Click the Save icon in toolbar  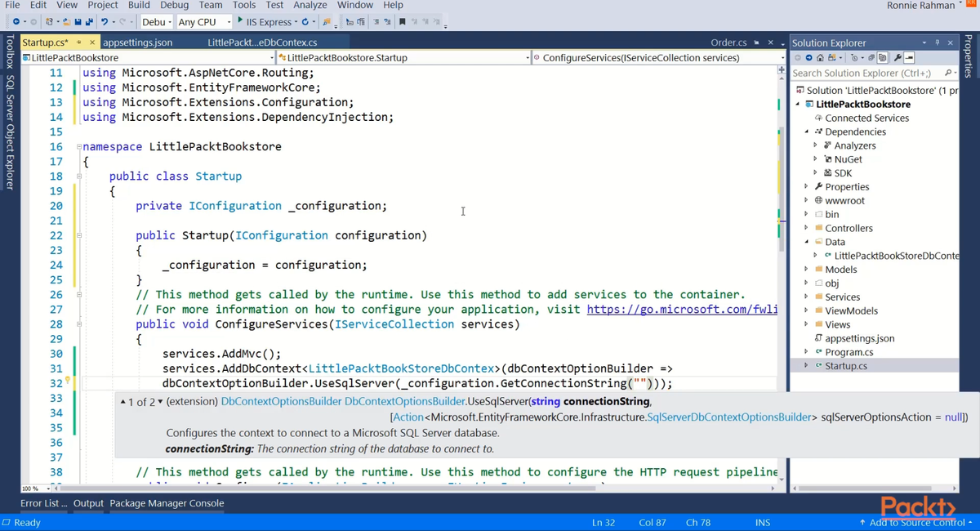[x=78, y=21]
